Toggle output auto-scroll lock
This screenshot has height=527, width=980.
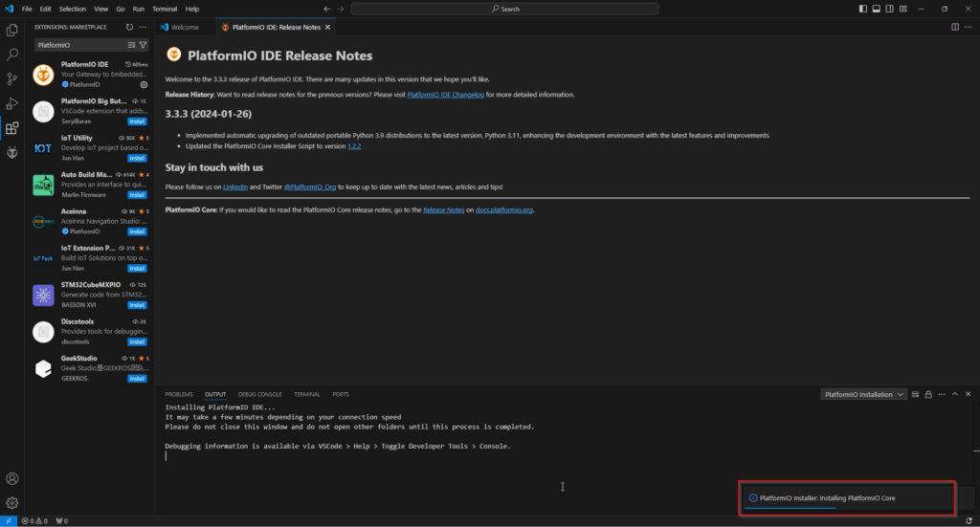pos(928,395)
